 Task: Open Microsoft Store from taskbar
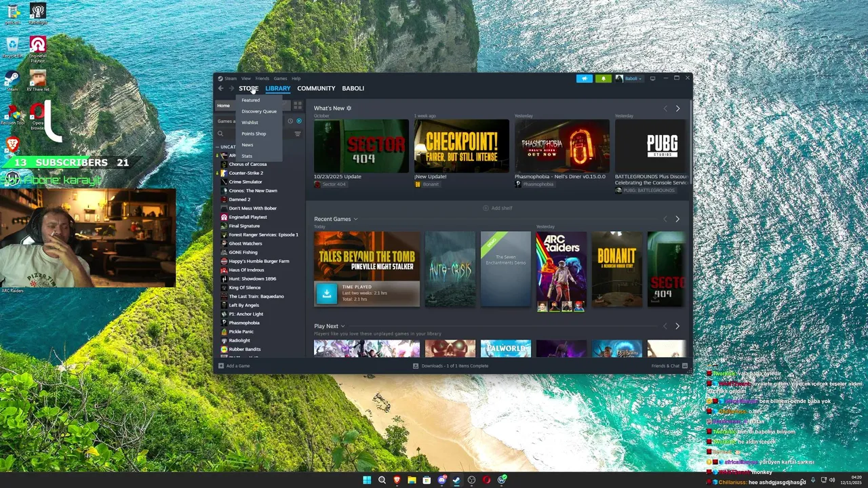427,480
